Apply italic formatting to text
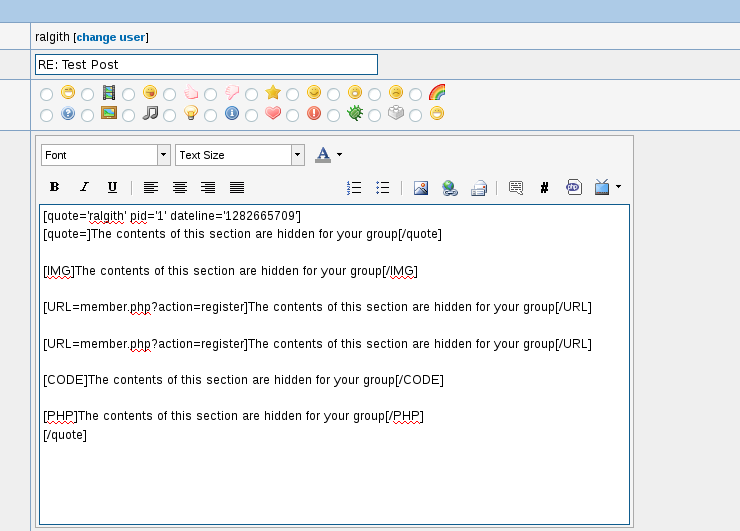Screen dimensions: 740x531 tap(84, 187)
